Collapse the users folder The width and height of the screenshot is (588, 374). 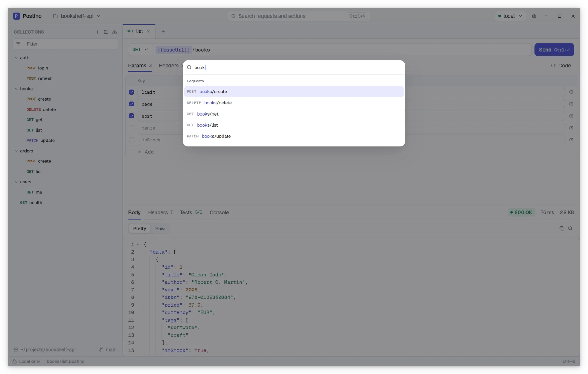point(16,182)
